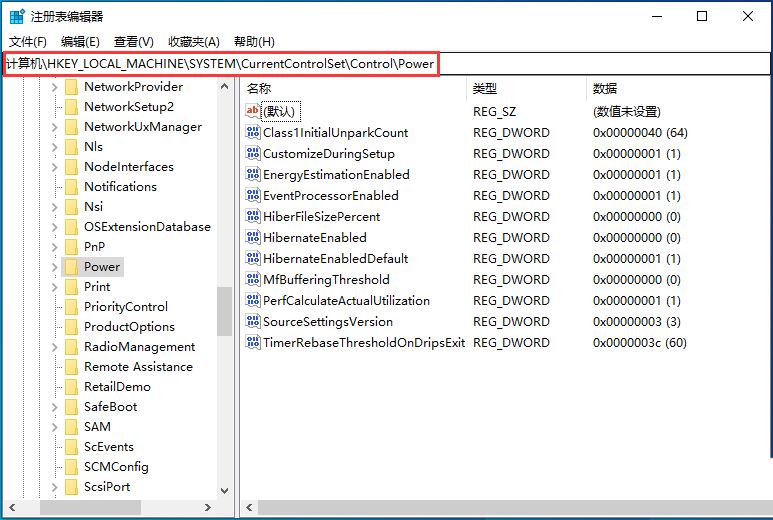Click the NodeInterfaces folder icon

[x=71, y=167]
